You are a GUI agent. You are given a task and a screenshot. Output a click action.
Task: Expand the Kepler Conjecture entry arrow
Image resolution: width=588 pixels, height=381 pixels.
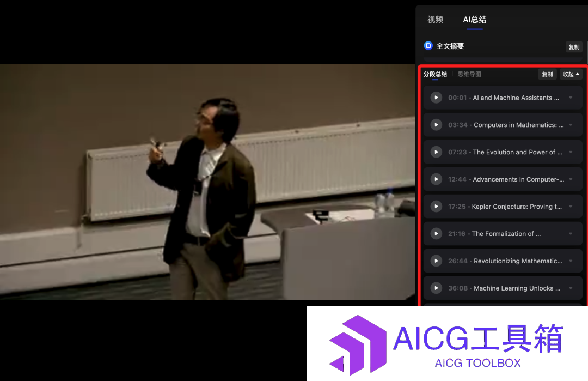coord(571,207)
